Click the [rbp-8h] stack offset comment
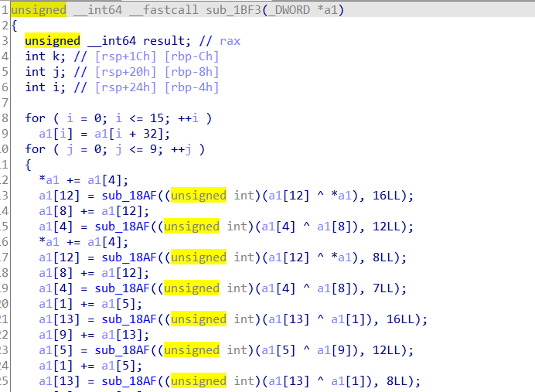This screenshot has width=535, height=392. coord(192,72)
